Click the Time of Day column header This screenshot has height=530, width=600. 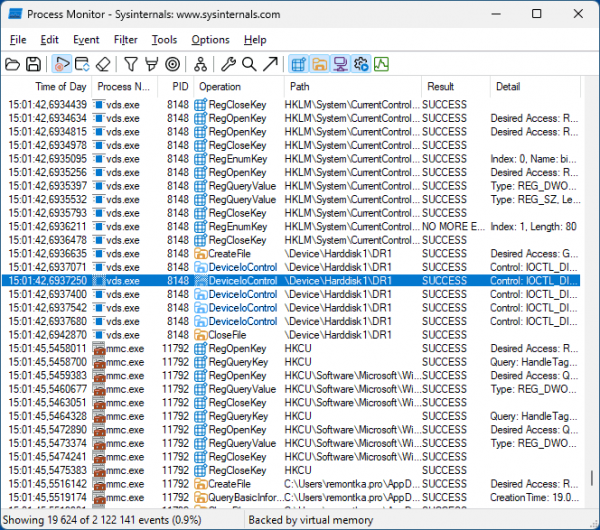pyautogui.click(x=46, y=86)
